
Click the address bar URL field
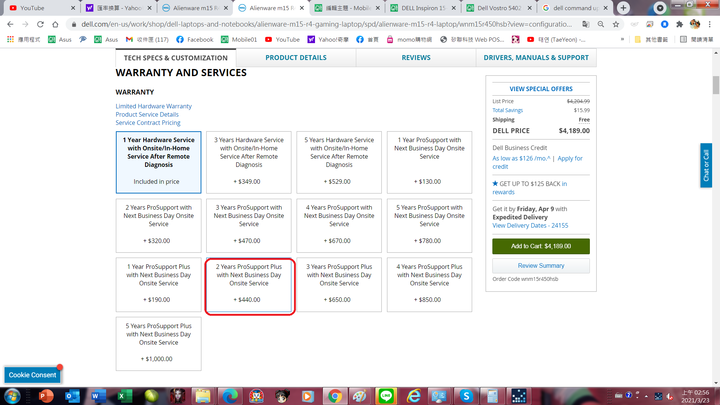(x=326, y=24)
